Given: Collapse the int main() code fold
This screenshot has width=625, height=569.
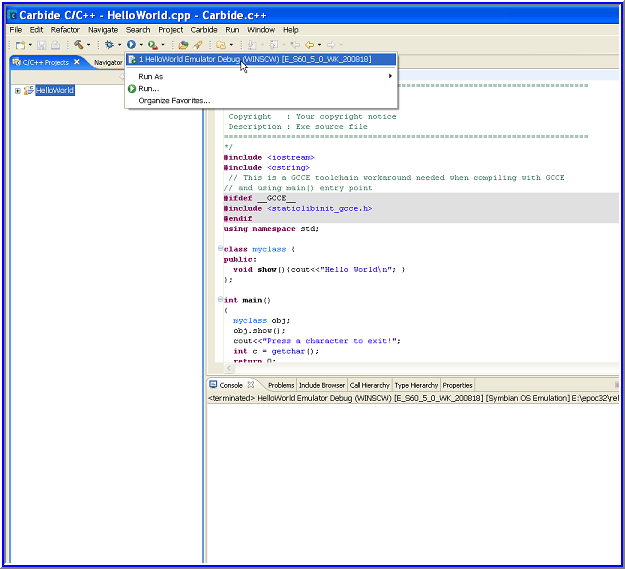Looking at the screenshot, I should 219,300.
